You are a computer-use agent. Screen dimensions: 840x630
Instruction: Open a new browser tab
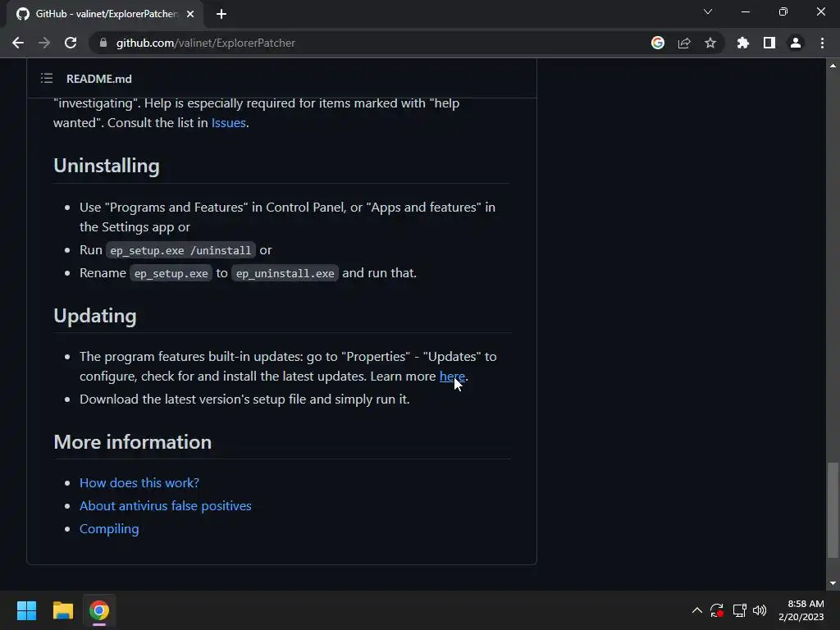coord(221,14)
